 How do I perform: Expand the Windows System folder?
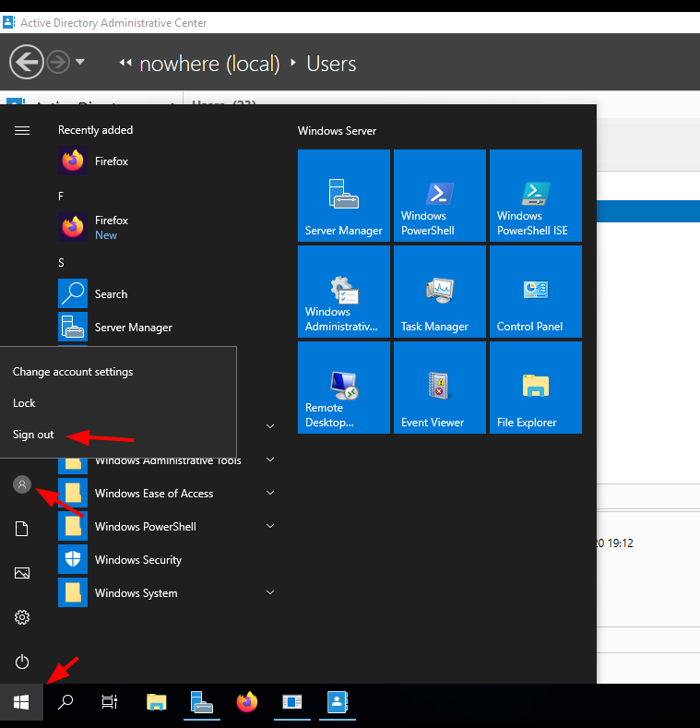(x=270, y=592)
